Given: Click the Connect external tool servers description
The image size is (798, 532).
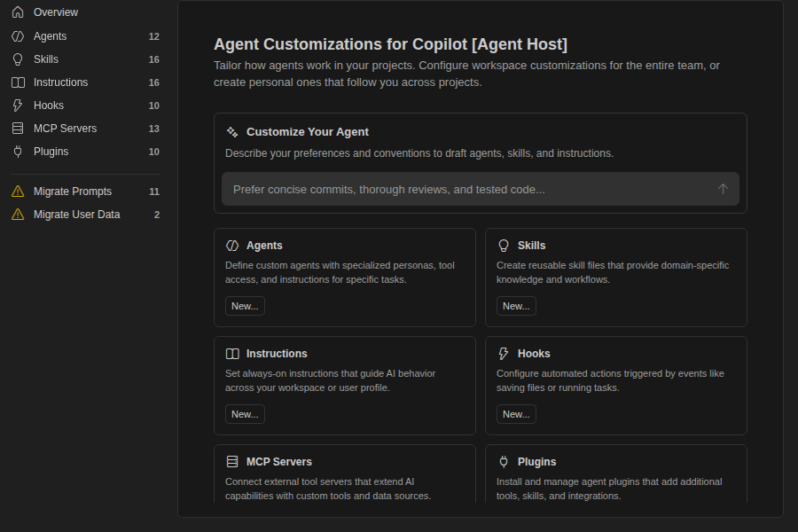Looking at the screenshot, I should [x=328, y=489].
